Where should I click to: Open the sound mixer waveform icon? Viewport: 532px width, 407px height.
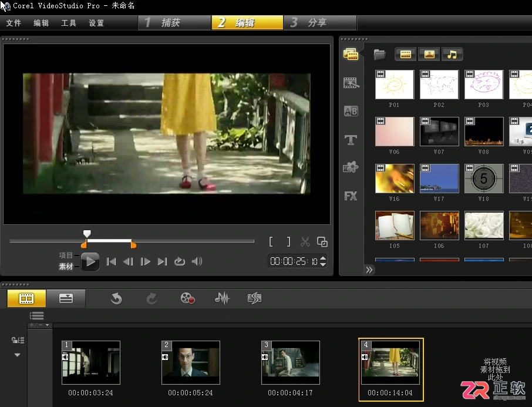click(222, 298)
